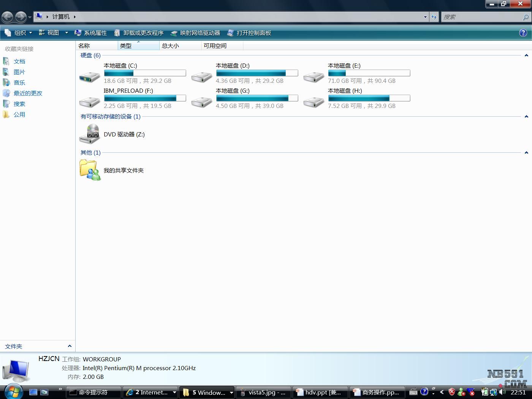
Task: Click 系统属性 system properties toolbar button
Action: (x=91, y=33)
